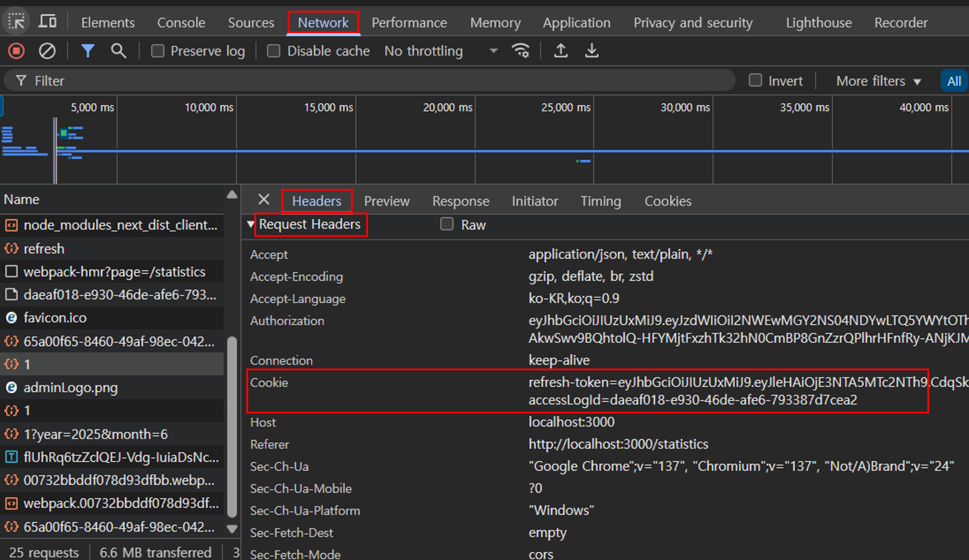
Task: Click the Filter text input field
Action: point(377,81)
